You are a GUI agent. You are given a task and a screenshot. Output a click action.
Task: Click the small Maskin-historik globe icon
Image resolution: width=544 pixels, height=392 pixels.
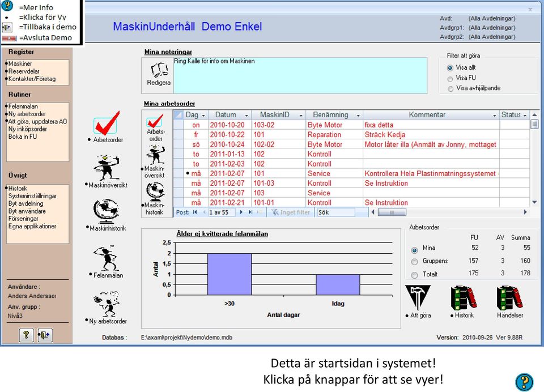point(155,191)
